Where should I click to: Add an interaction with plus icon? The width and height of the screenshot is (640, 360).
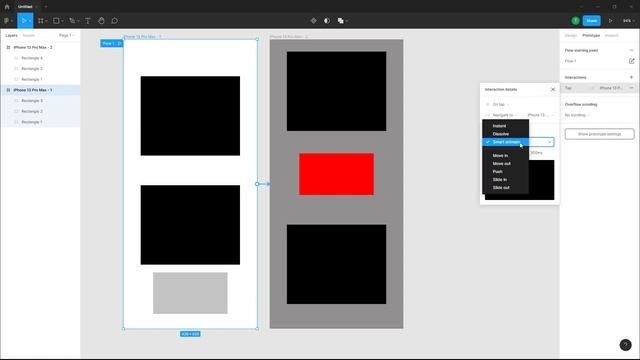tap(631, 77)
